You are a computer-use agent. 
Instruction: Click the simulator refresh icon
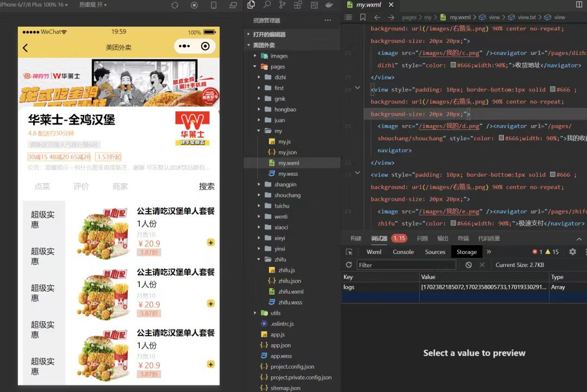[x=174, y=5]
